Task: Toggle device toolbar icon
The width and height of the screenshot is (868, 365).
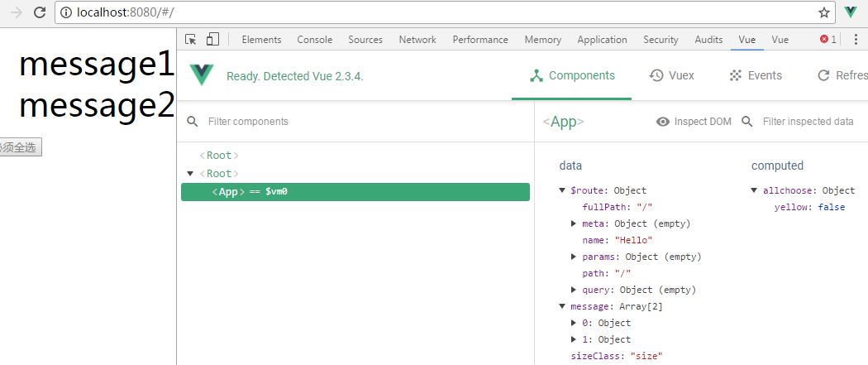Action: coord(213,39)
